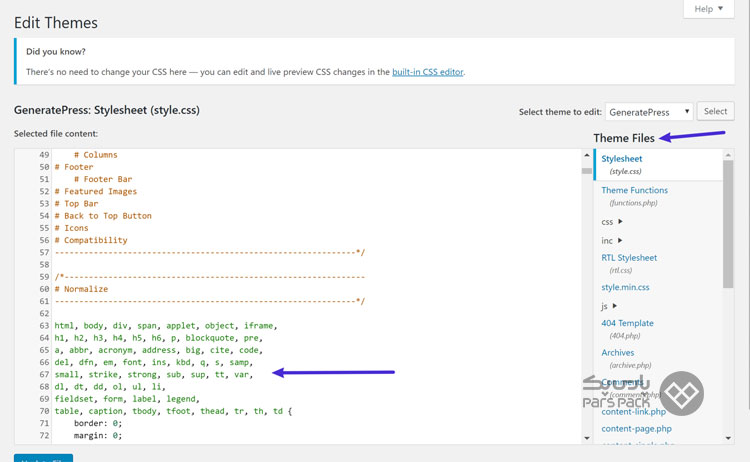Click the Theme Files scroll up arrow

click(728, 155)
